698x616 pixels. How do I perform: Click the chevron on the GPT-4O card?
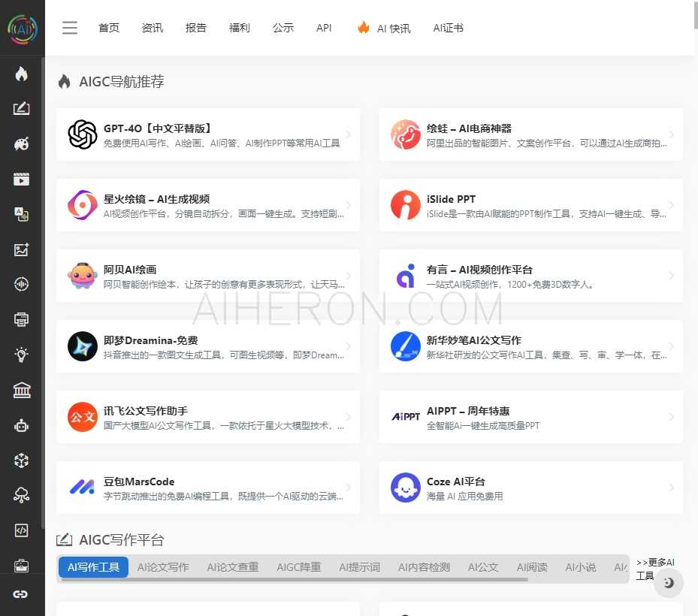pyautogui.click(x=349, y=134)
